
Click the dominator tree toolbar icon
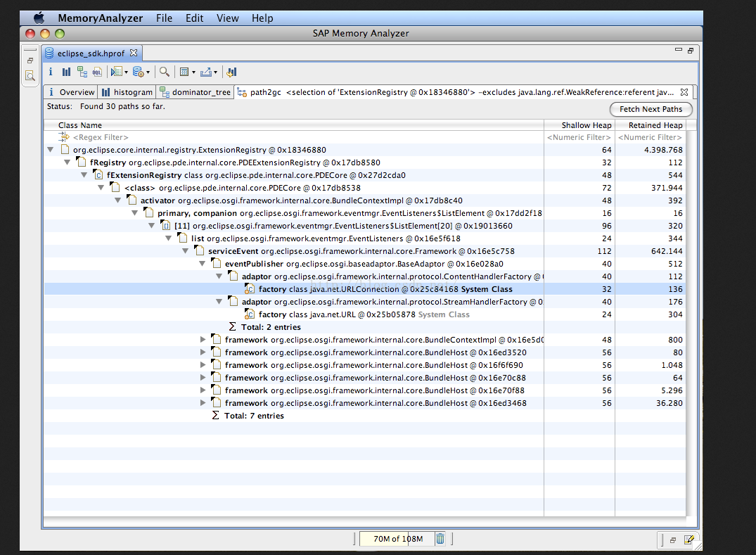coord(82,72)
